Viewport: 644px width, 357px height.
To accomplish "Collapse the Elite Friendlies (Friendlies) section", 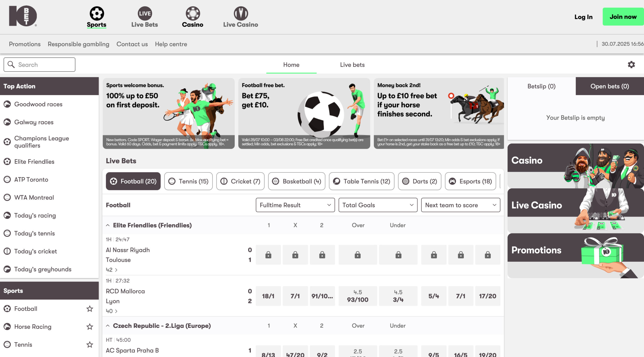I will 108,225.
